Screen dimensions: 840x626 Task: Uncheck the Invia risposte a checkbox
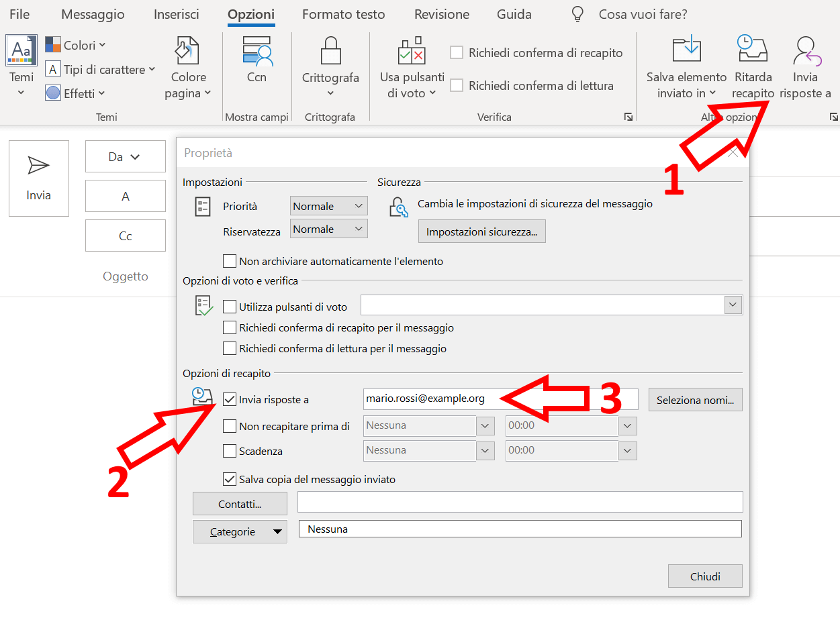point(230,399)
